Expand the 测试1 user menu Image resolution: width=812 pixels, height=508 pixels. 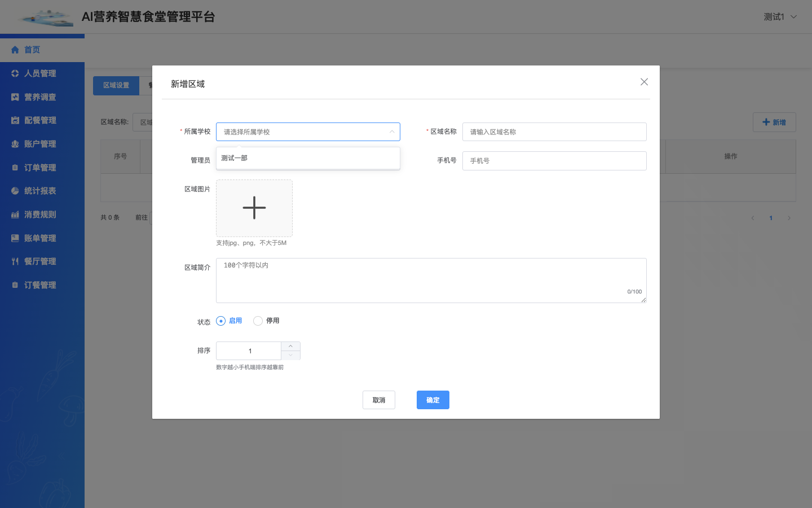tap(780, 17)
